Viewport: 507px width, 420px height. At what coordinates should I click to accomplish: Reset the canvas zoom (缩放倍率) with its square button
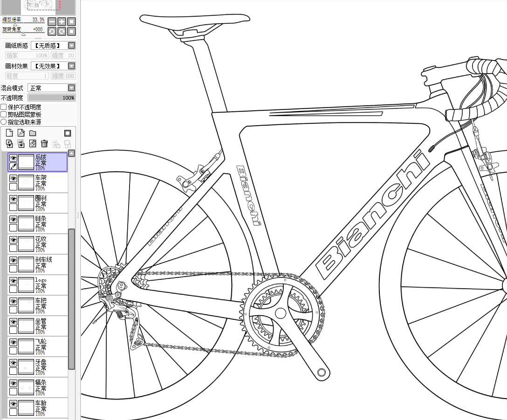point(71,21)
